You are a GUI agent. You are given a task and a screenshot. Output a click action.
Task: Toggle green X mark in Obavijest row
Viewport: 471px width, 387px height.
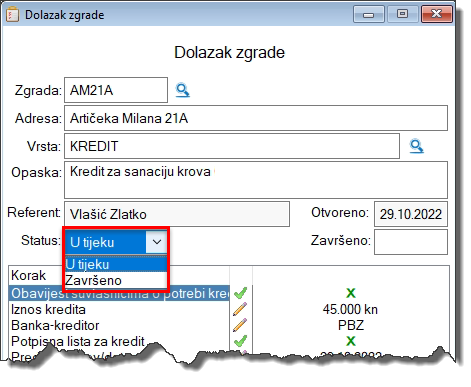coord(351,293)
